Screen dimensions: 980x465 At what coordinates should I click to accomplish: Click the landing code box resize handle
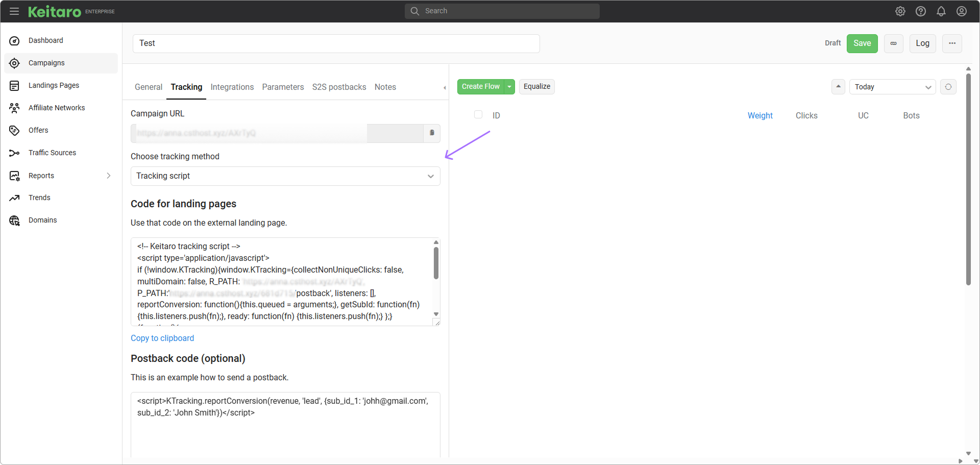pyautogui.click(x=436, y=322)
